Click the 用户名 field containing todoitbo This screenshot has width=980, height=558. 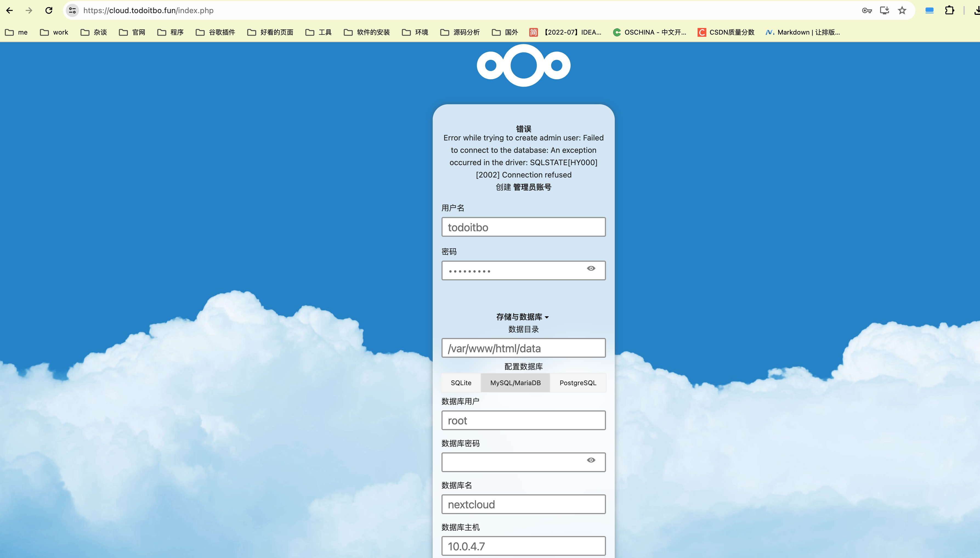pos(523,227)
